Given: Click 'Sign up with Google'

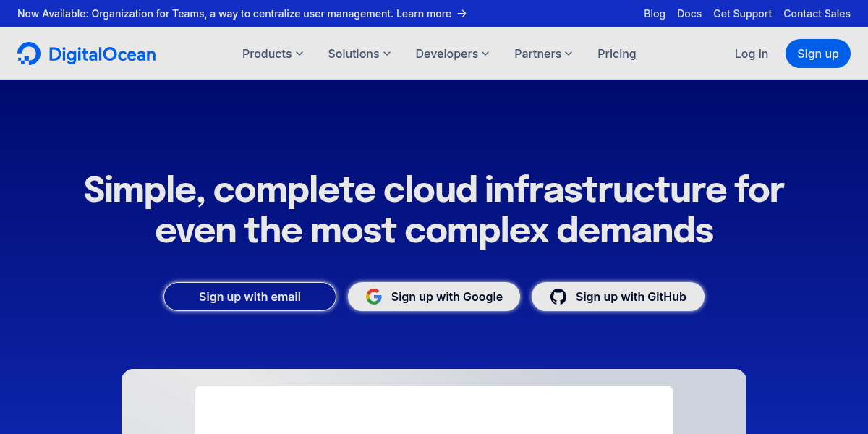Looking at the screenshot, I should (434, 297).
